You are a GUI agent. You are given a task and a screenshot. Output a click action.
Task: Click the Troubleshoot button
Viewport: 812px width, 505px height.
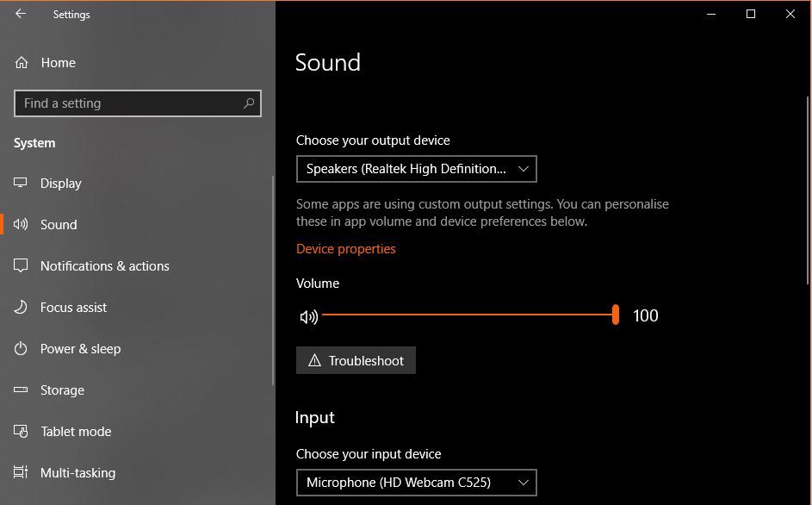(x=356, y=360)
